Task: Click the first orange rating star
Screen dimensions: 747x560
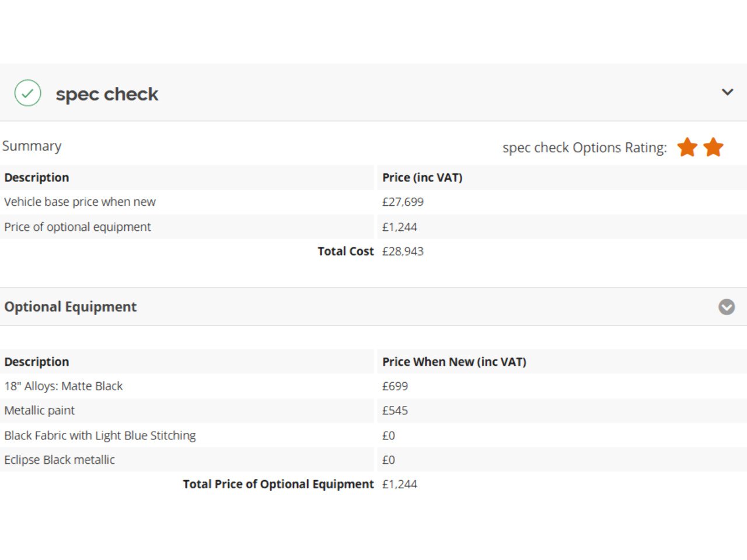Action: coord(687,147)
